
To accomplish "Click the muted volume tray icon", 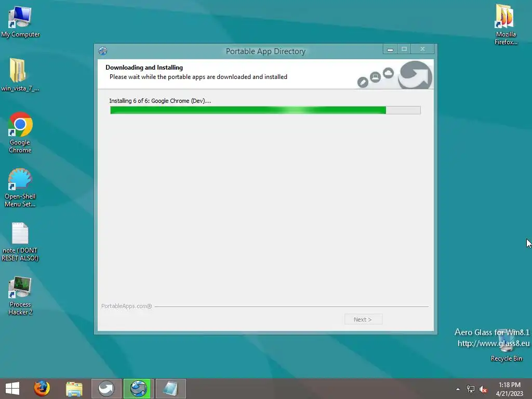I will tap(483, 389).
